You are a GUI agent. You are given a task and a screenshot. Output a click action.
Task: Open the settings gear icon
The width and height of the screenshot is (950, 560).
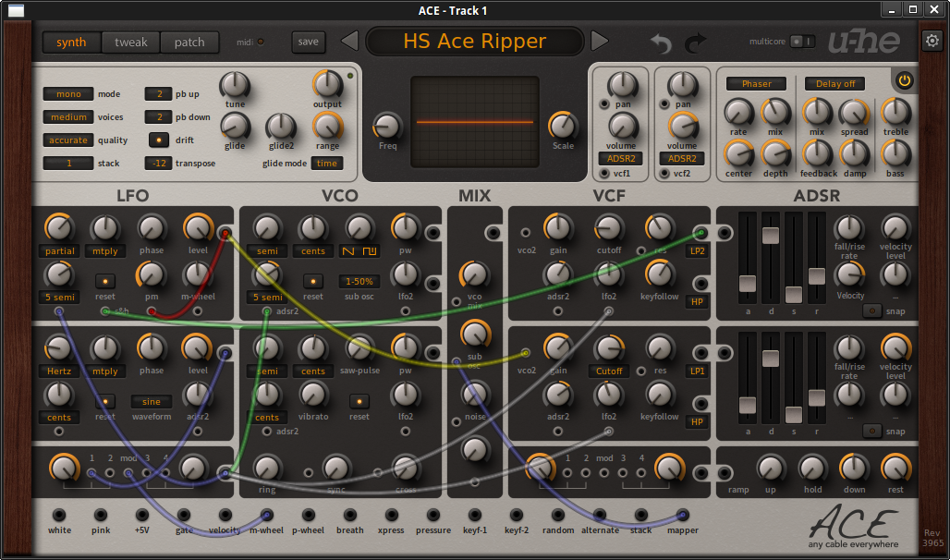click(x=932, y=42)
